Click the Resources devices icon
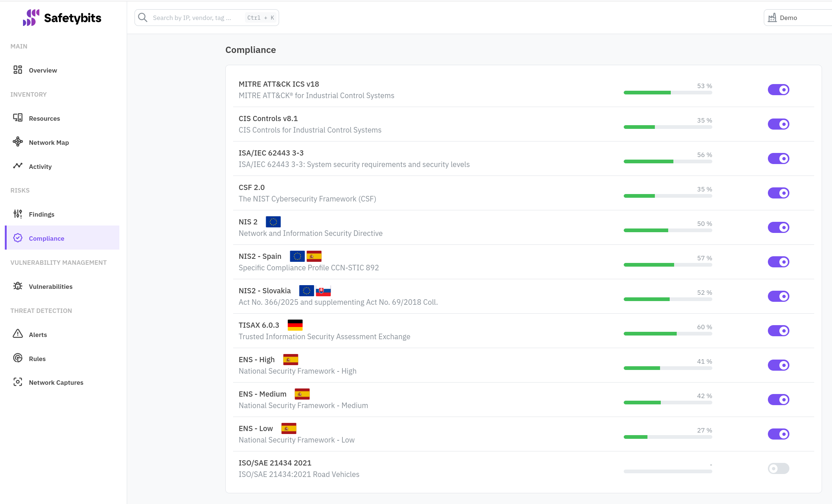Image resolution: width=832 pixels, height=504 pixels. [x=18, y=118]
